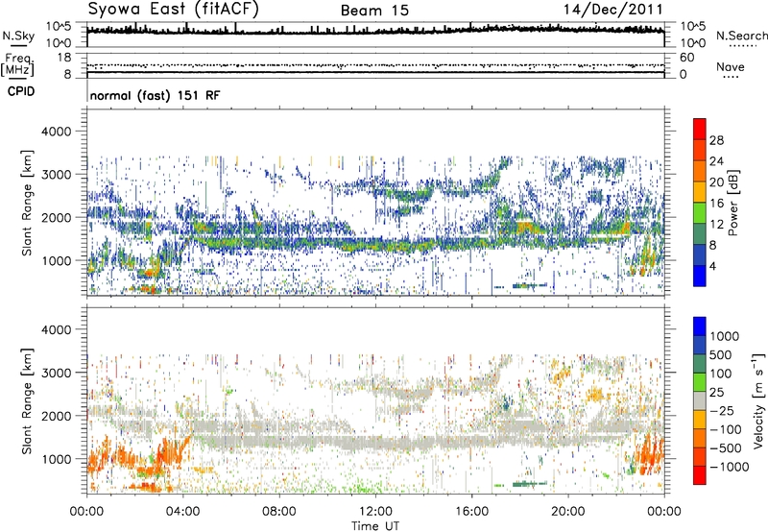Click the 'Velocity [m s⁻¹]' colorbar title
Viewport: 768px width, 532px height.
click(758, 400)
